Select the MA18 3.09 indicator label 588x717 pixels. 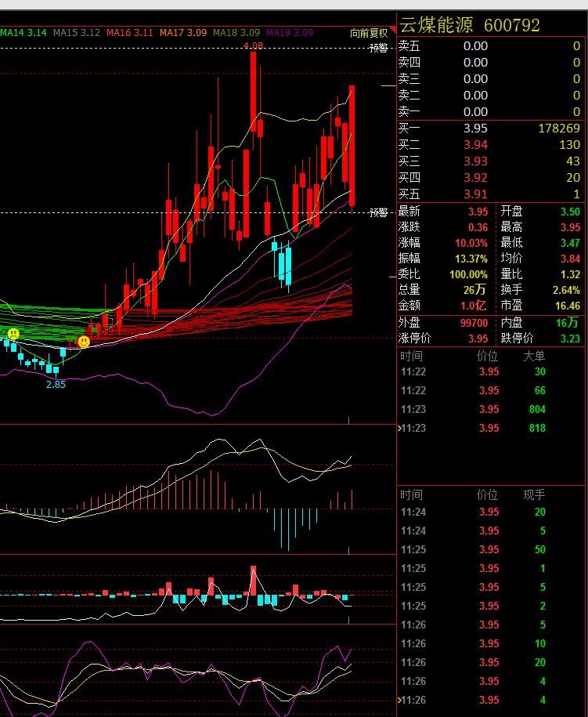tap(236, 33)
